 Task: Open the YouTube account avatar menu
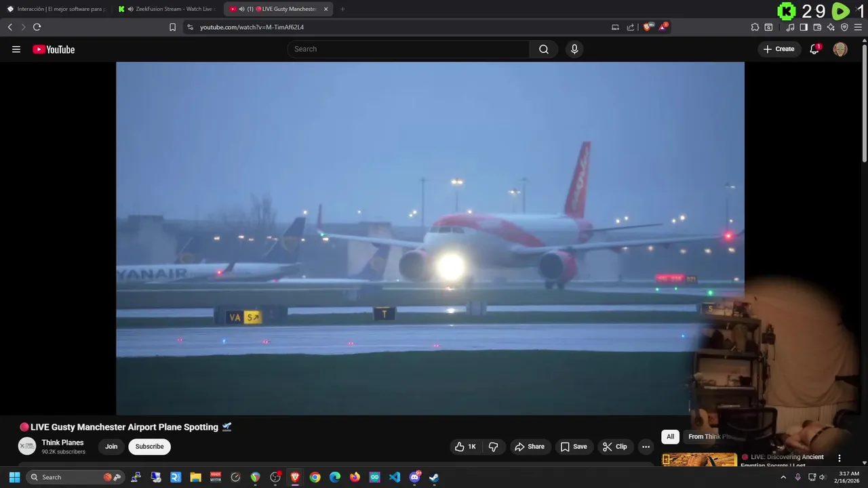tap(840, 49)
